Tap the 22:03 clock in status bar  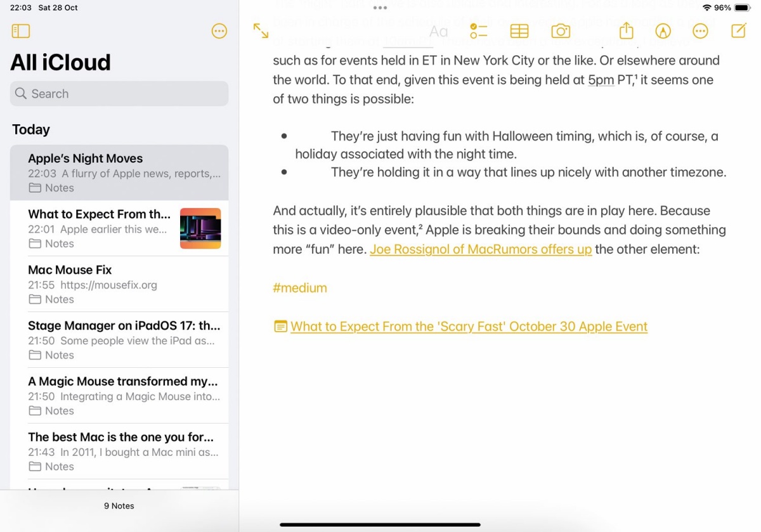21,8
